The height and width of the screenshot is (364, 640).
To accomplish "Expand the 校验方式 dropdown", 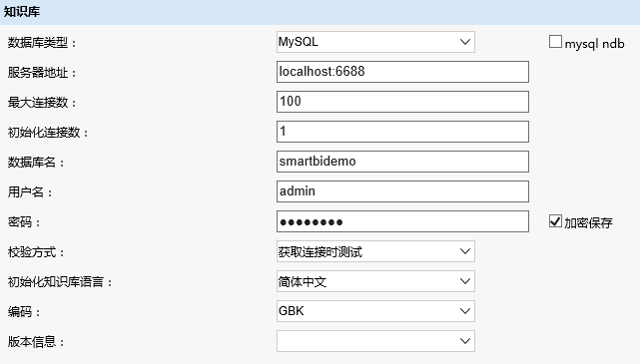I will (375, 251).
